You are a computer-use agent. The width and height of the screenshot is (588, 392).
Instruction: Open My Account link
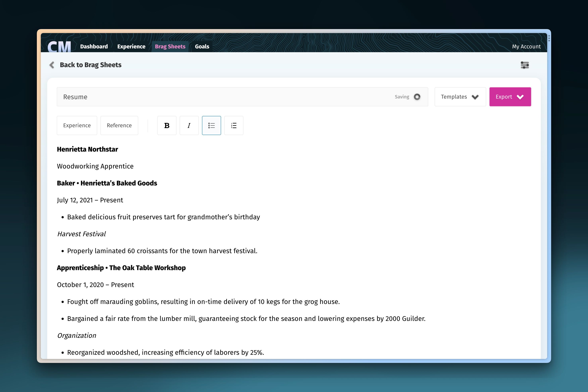[526, 46]
